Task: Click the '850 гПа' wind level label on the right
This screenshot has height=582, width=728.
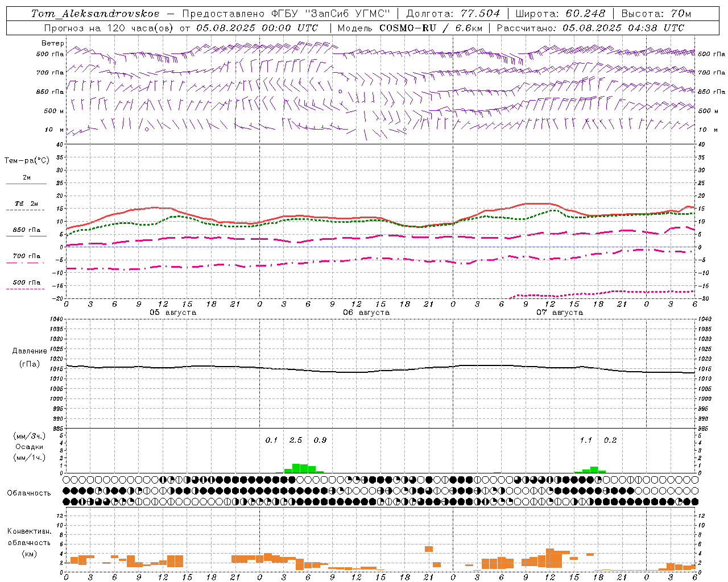Action: pos(712,92)
